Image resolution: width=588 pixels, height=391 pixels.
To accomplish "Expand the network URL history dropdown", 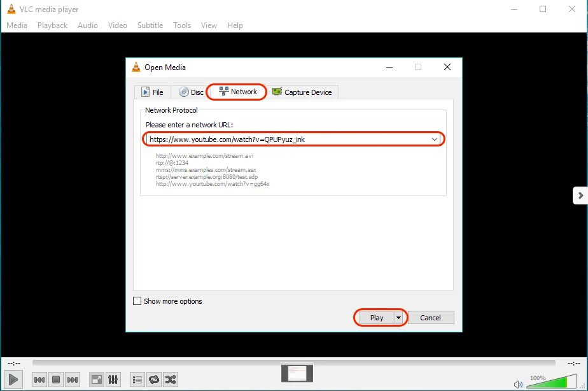I will pyautogui.click(x=434, y=139).
